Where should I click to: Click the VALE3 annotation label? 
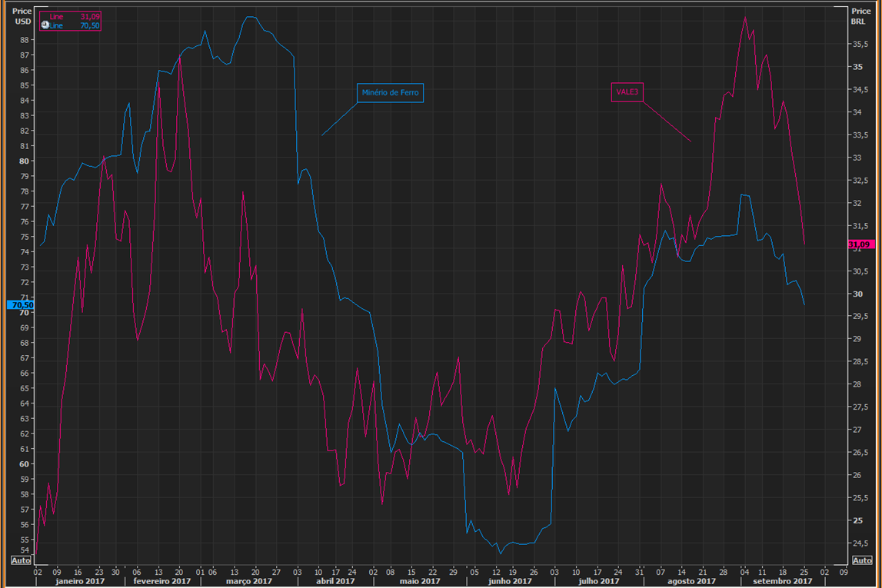pos(627,92)
